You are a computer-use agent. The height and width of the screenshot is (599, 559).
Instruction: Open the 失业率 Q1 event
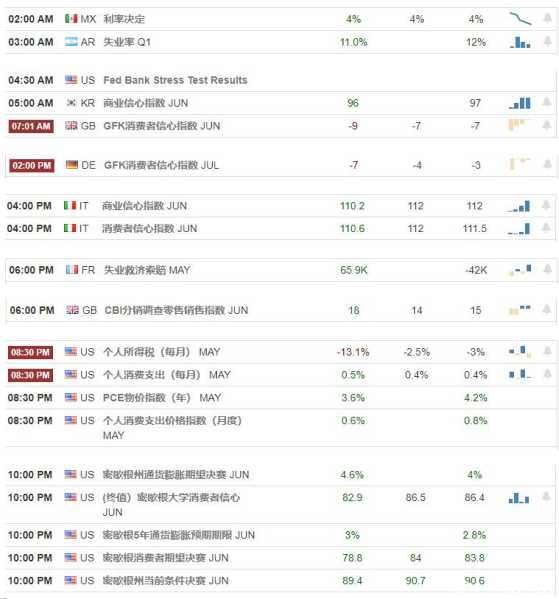(x=127, y=42)
